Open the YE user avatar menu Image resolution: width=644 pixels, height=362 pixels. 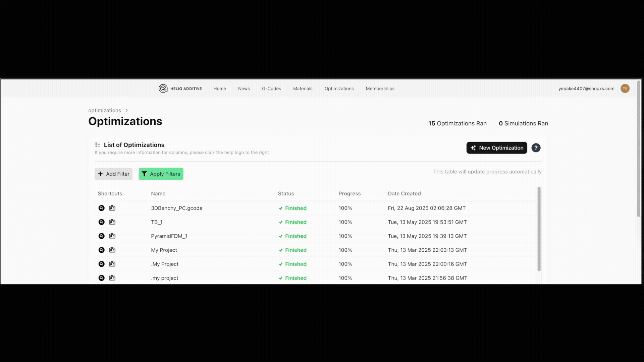click(625, 88)
